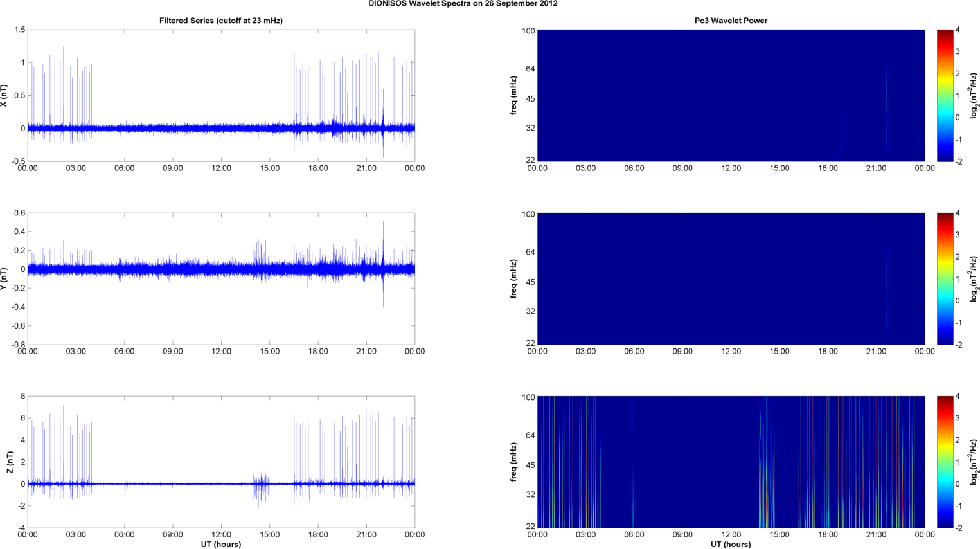Click the log2(nT²/Hz) label of Y colorbar
The height and width of the screenshot is (549, 980).
point(974,279)
